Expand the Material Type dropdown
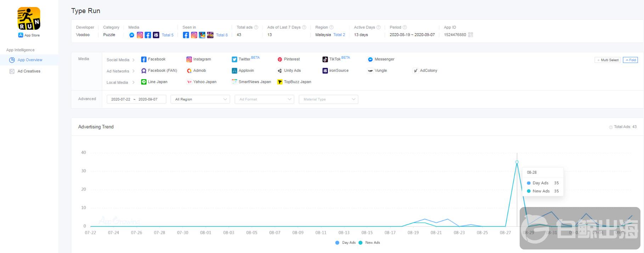This screenshot has width=644, height=253. point(328,99)
